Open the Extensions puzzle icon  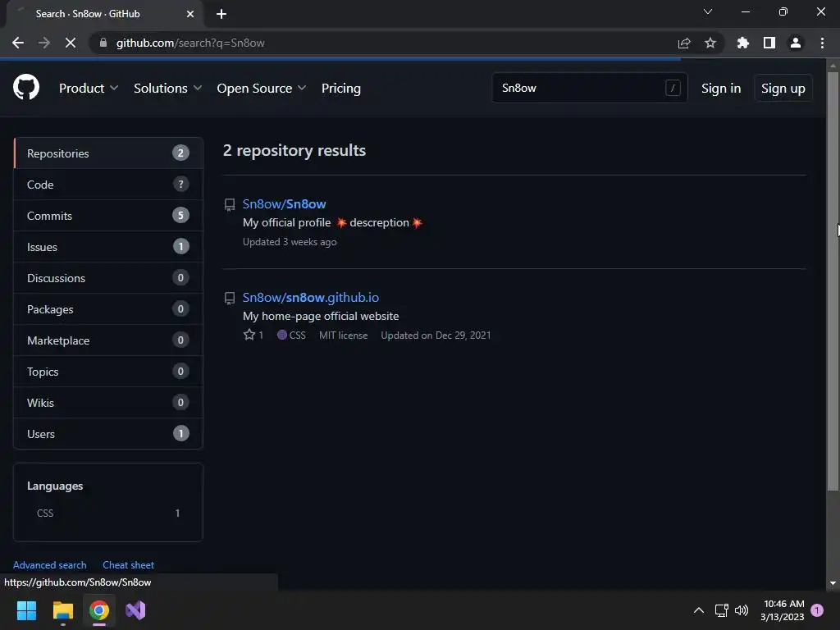point(743,43)
